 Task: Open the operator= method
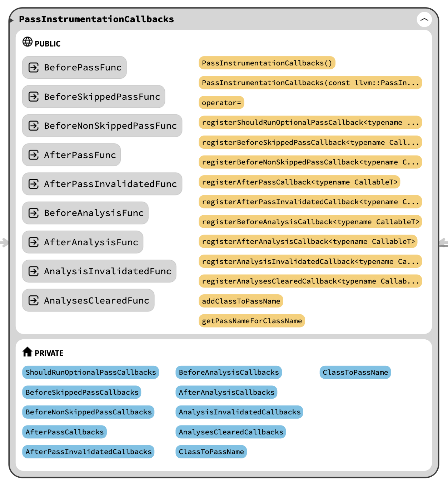click(x=221, y=103)
